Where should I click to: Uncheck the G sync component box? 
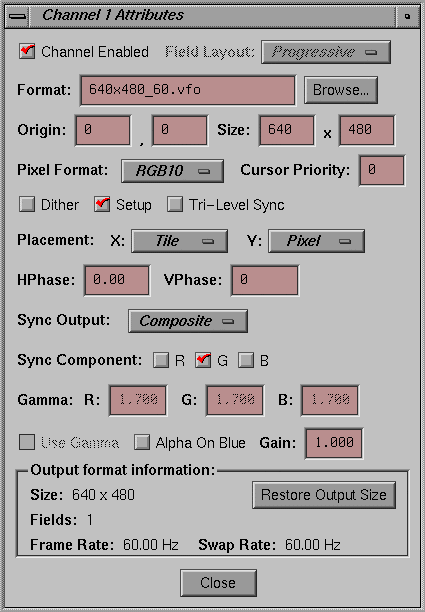pos(203,360)
